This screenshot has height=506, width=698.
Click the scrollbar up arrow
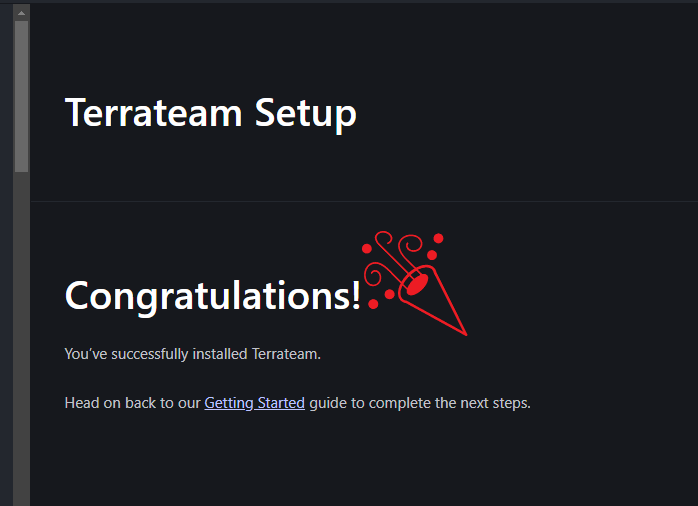tap(21, 13)
